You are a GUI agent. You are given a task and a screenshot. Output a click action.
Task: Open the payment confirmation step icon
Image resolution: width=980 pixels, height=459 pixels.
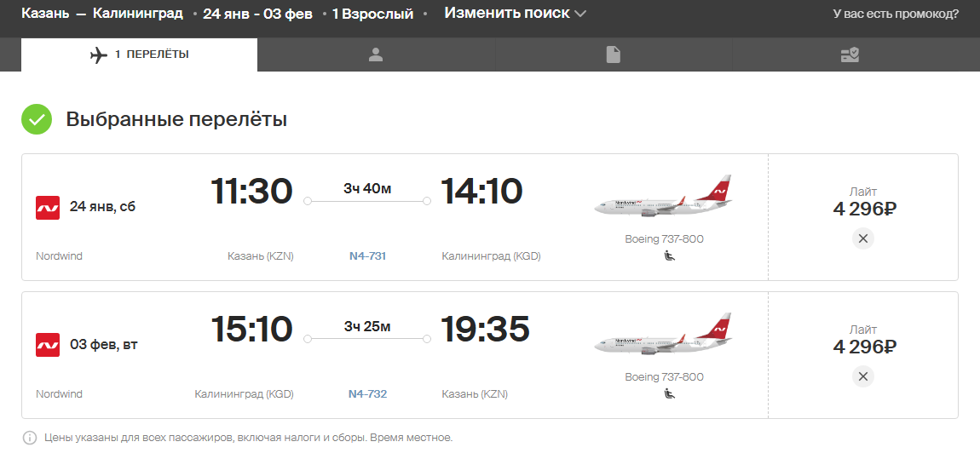pos(850,55)
